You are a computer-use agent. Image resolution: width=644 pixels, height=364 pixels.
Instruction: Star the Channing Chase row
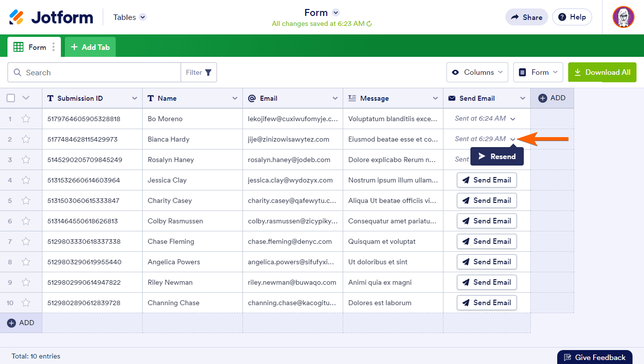26,303
